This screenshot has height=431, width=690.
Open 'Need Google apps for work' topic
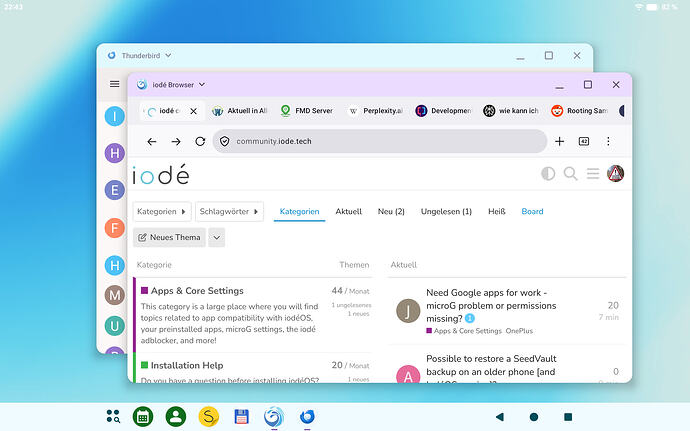pos(491,306)
